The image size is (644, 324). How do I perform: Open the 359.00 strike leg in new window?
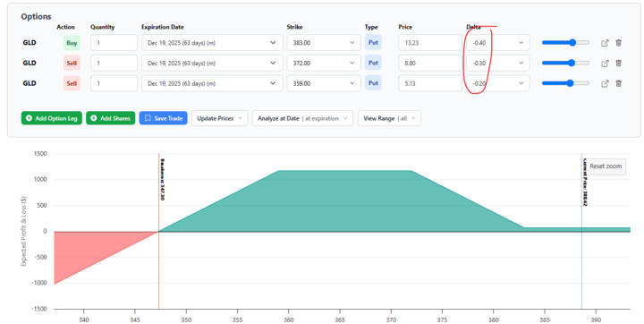tap(605, 83)
